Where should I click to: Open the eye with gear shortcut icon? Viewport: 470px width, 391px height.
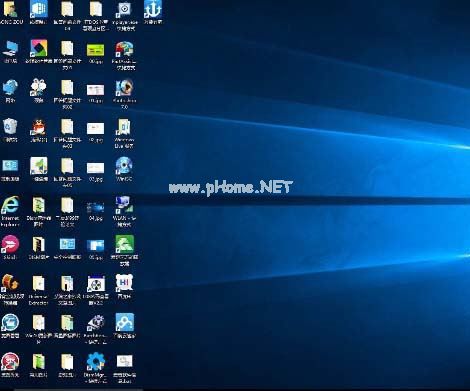[96, 322]
